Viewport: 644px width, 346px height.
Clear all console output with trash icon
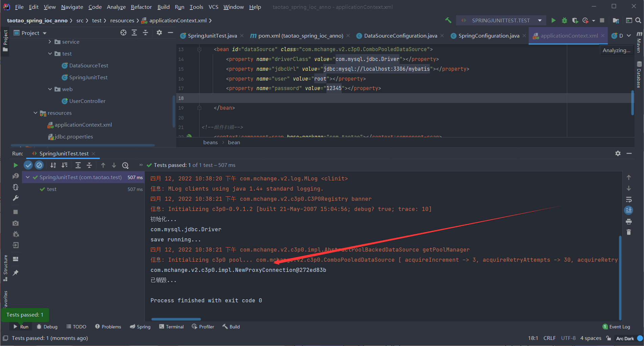tap(629, 232)
